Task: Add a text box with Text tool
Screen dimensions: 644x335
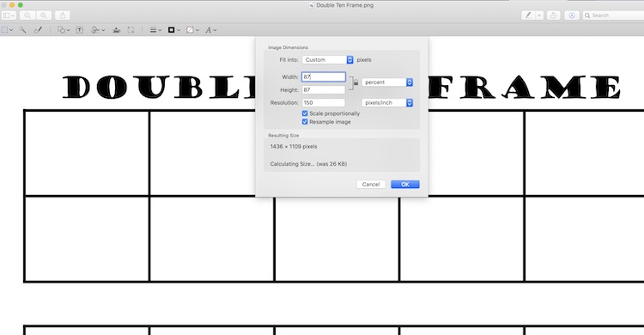Action: point(80,30)
